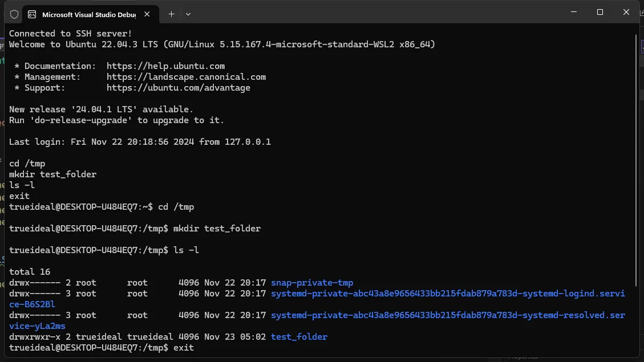Click the snap-private-tmp directory name

312,283
